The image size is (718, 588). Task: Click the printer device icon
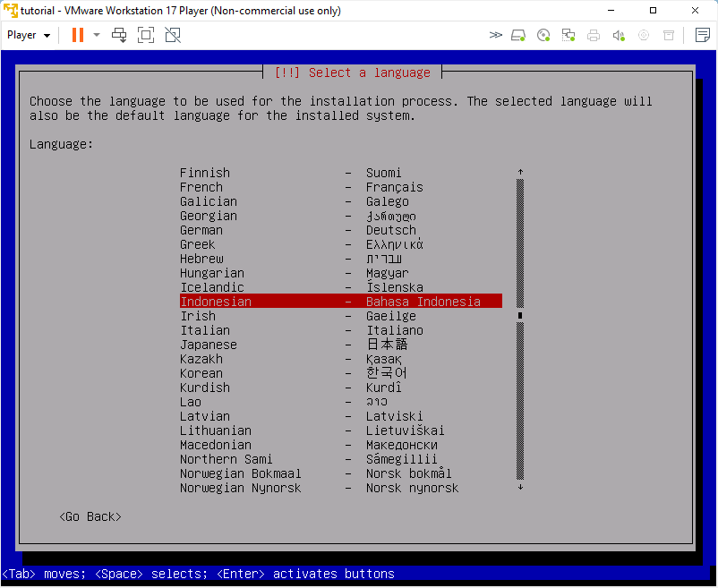click(x=594, y=35)
